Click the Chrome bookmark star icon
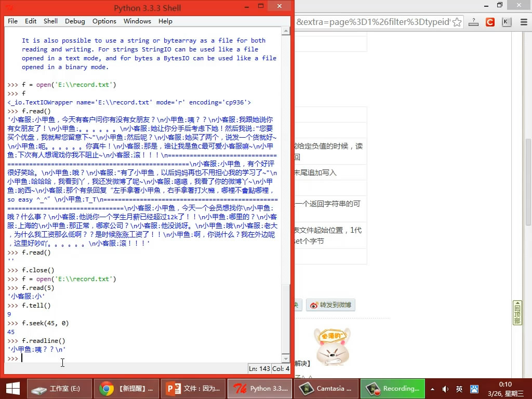Screen dimensions: 532x399 [x=457, y=22]
